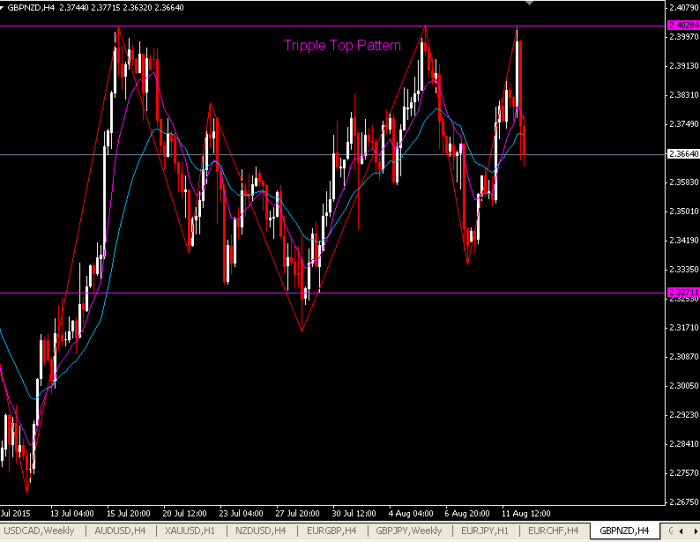Image resolution: width=700 pixels, height=542 pixels.
Task: Click the current price label 2.36640
Action: coord(683,154)
